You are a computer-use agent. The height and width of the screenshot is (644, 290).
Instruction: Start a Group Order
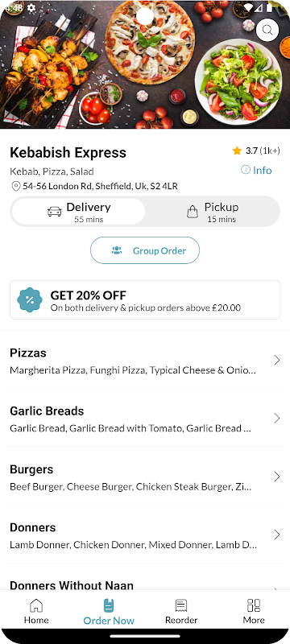tap(145, 250)
